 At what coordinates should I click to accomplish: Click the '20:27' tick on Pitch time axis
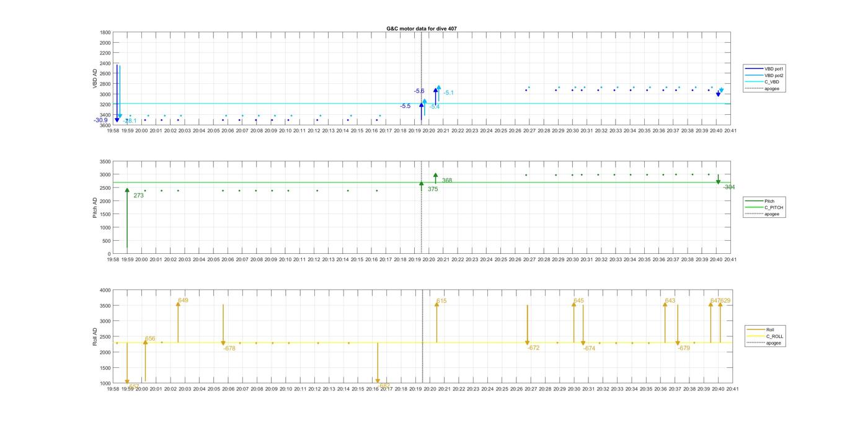point(529,260)
